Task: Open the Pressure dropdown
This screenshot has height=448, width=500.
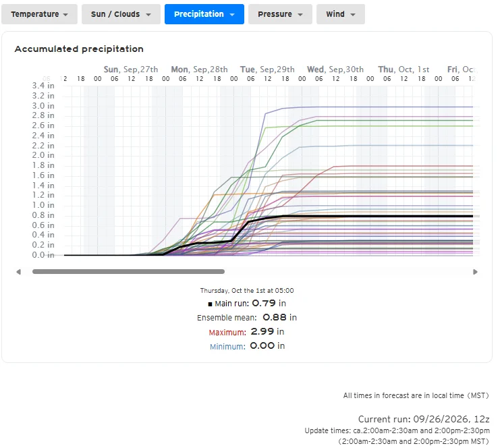Action: pyautogui.click(x=280, y=14)
